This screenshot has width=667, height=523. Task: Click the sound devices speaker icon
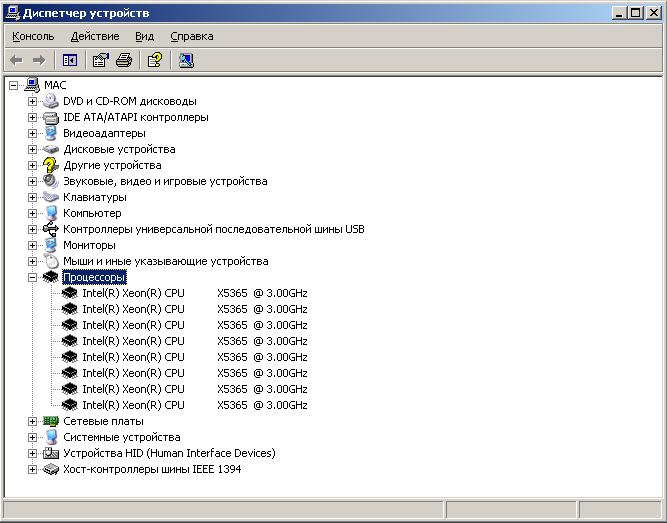(51, 181)
